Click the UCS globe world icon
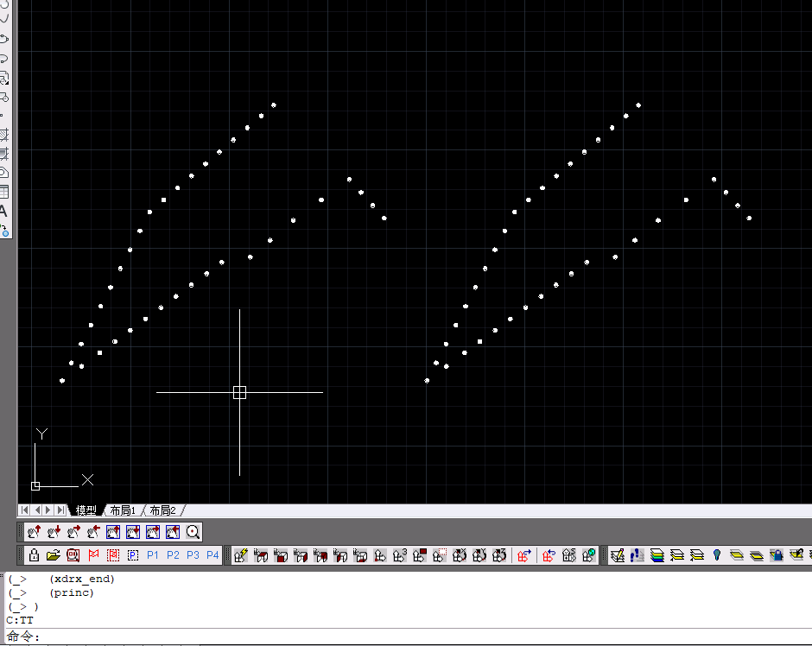The width and height of the screenshot is (812, 646). (x=589, y=555)
